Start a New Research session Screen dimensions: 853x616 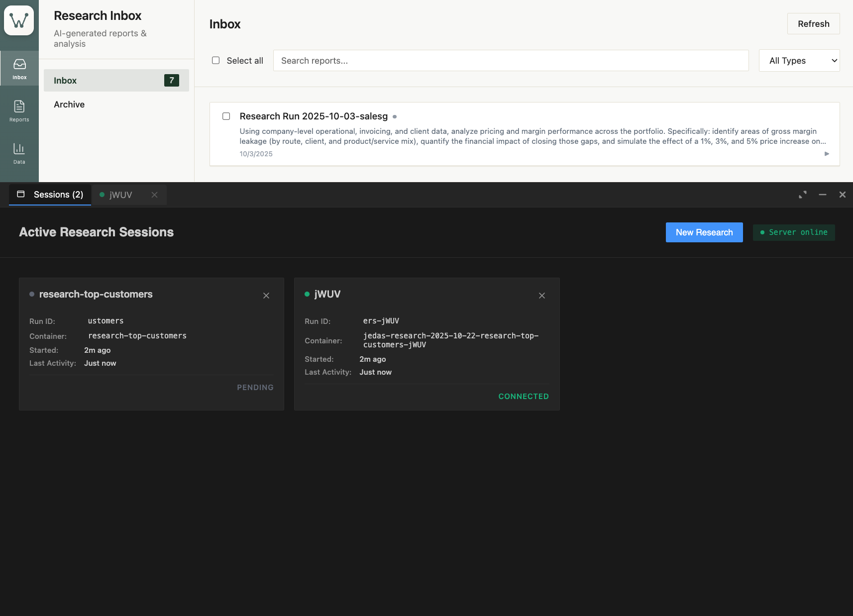(704, 232)
